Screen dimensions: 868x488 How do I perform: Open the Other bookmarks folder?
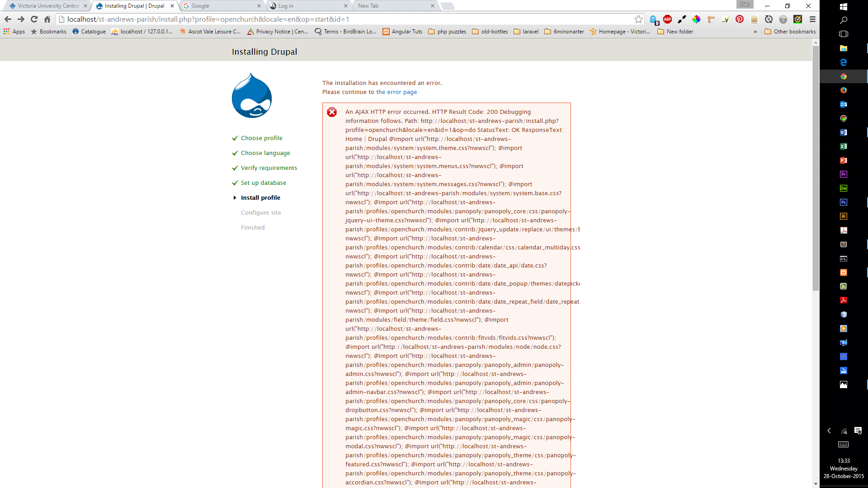(x=790, y=32)
